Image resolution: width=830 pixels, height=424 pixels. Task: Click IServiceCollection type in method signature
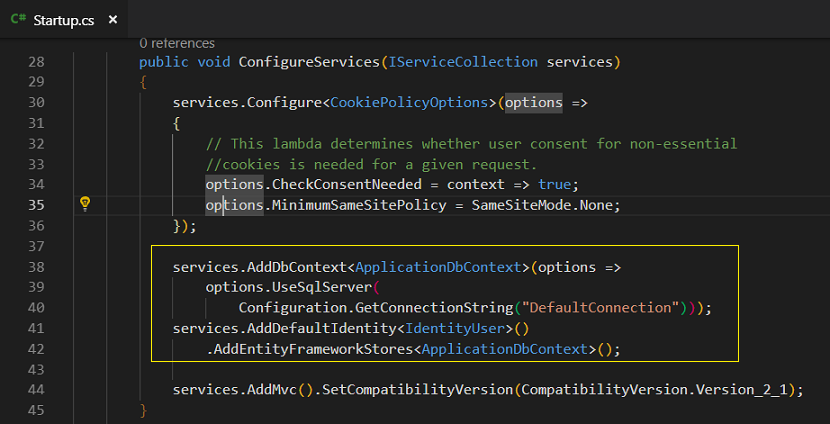point(463,62)
